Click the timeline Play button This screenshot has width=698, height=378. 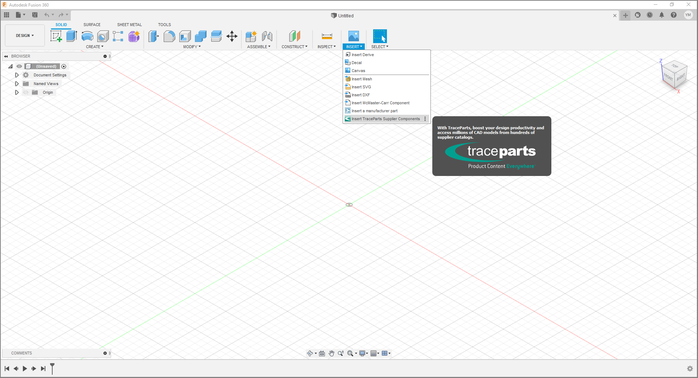(25, 369)
